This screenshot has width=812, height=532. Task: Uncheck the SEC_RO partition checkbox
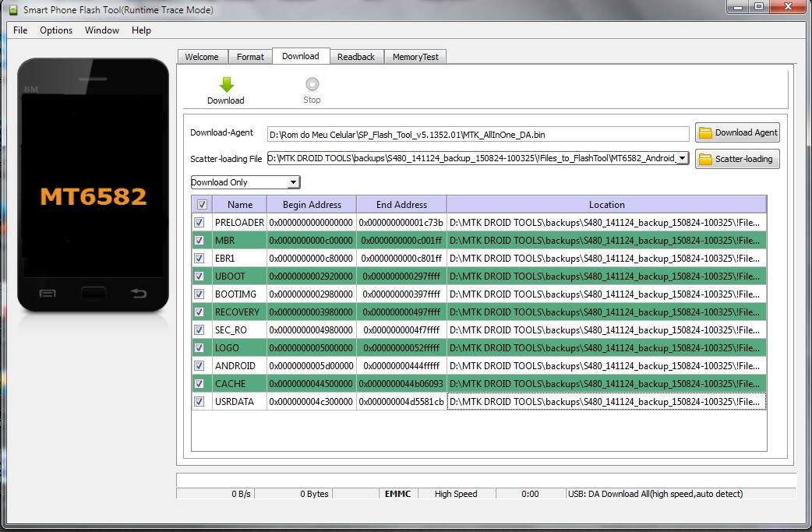199,329
